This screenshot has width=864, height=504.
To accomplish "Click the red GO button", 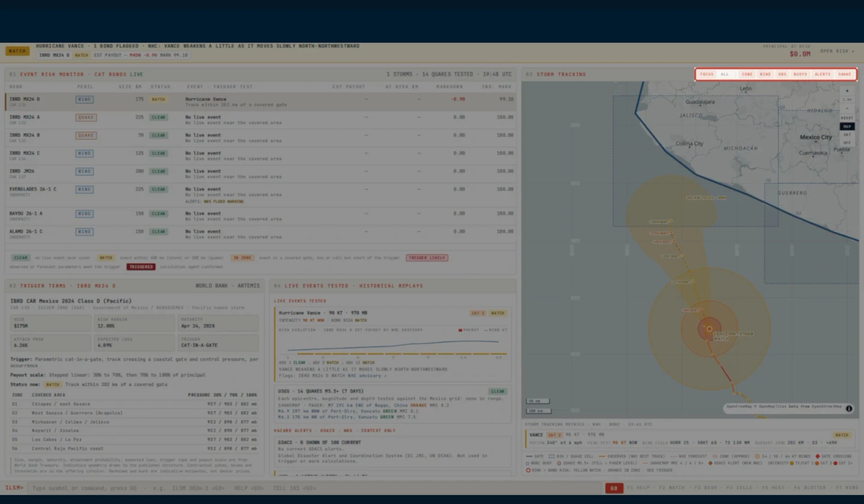I will (614, 488).
